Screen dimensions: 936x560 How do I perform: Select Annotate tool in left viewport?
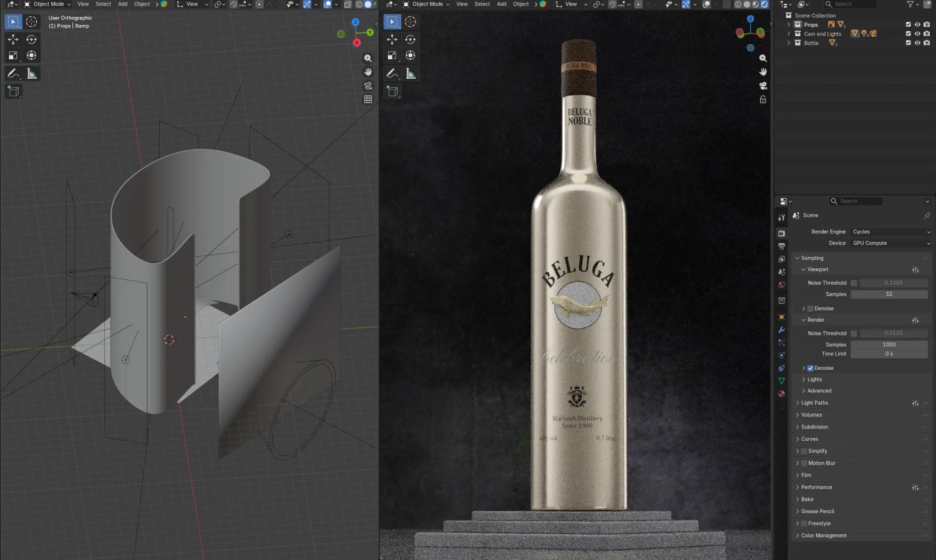[x=13, y=74]
